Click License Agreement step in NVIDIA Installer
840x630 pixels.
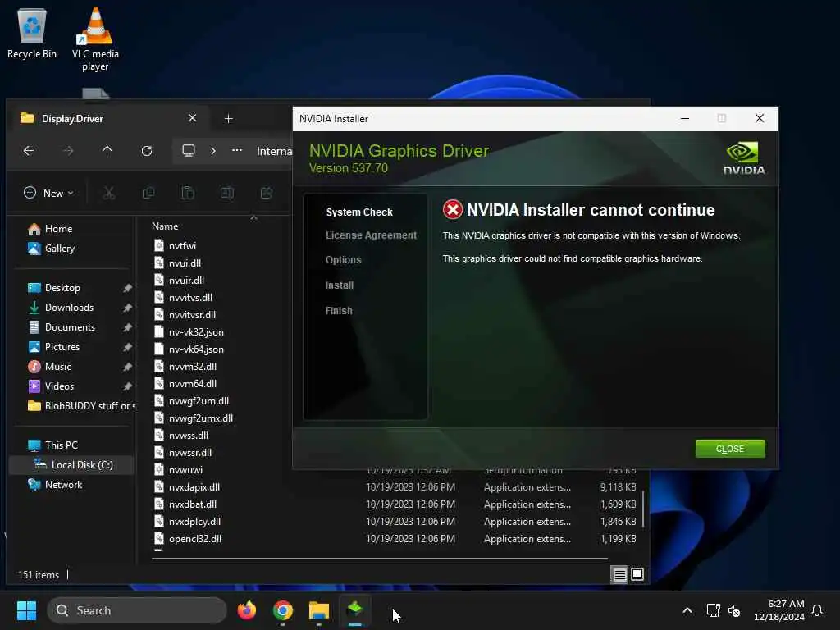click(x=371, y=235)
